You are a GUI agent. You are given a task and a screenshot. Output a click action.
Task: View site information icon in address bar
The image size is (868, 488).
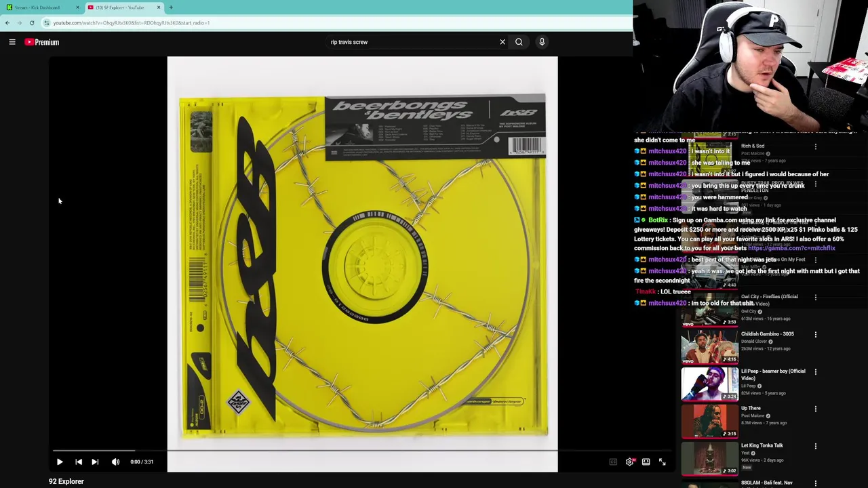[x=46, y=23]
